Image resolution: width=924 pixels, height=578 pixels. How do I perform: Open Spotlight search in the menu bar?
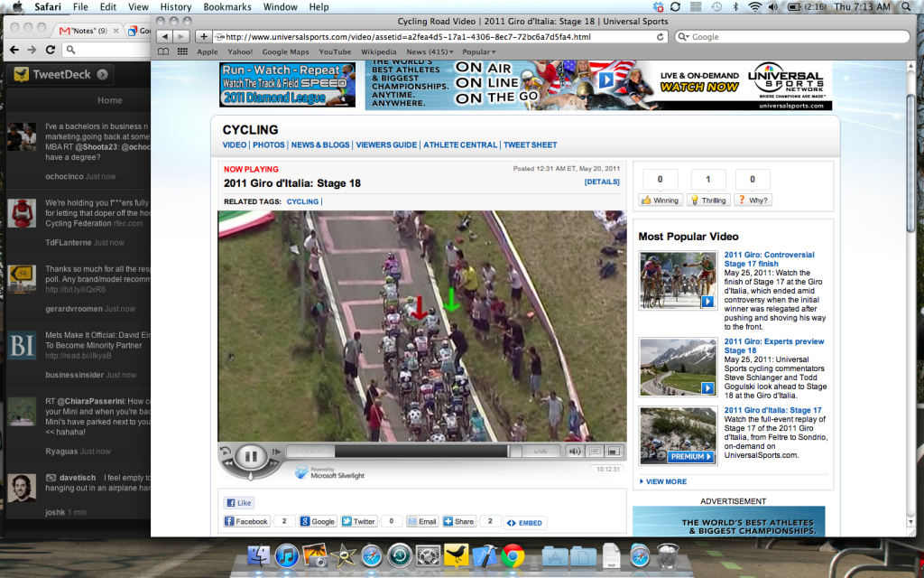907,7
